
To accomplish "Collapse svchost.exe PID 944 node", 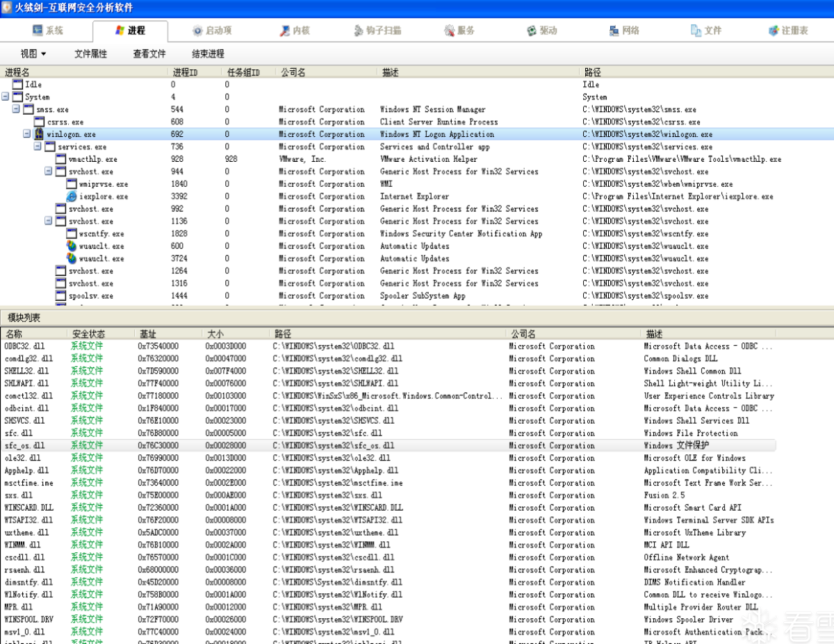I will pyautogui.click(x=49, y=172).
